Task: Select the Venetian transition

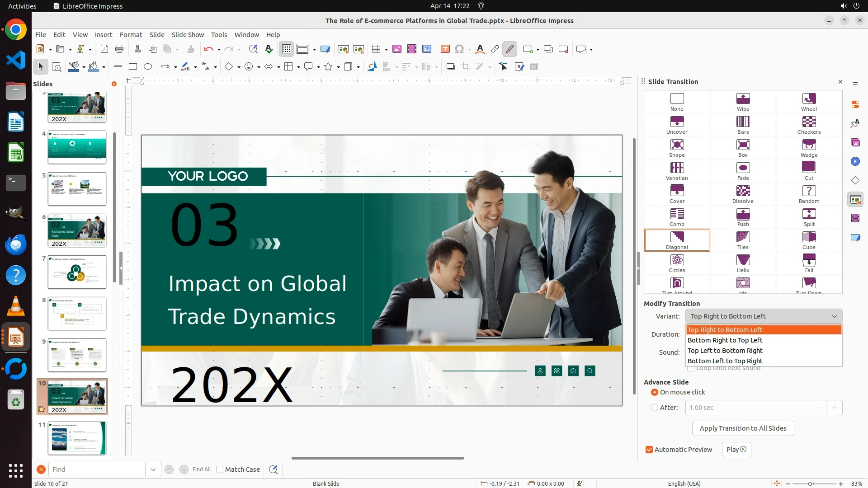Action: coord(677,168)
